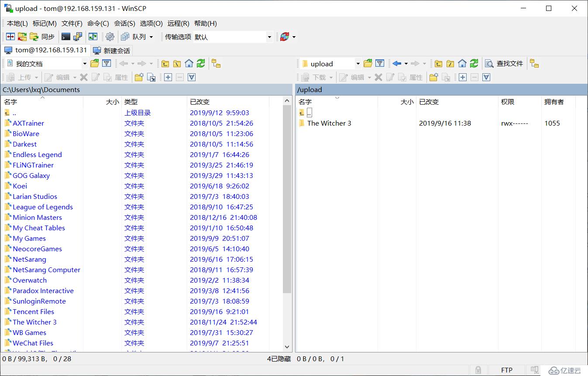Click local scrollbar down arrow
Image resolution: width=588 pixels, height=376 pixels.
coord(287,347)
